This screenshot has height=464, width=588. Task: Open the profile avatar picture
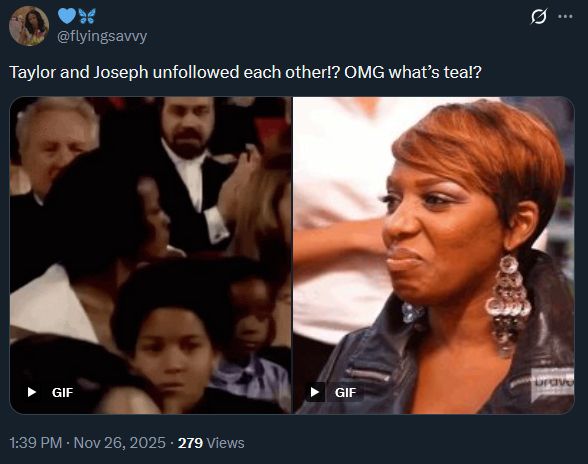tap(29, 26)
